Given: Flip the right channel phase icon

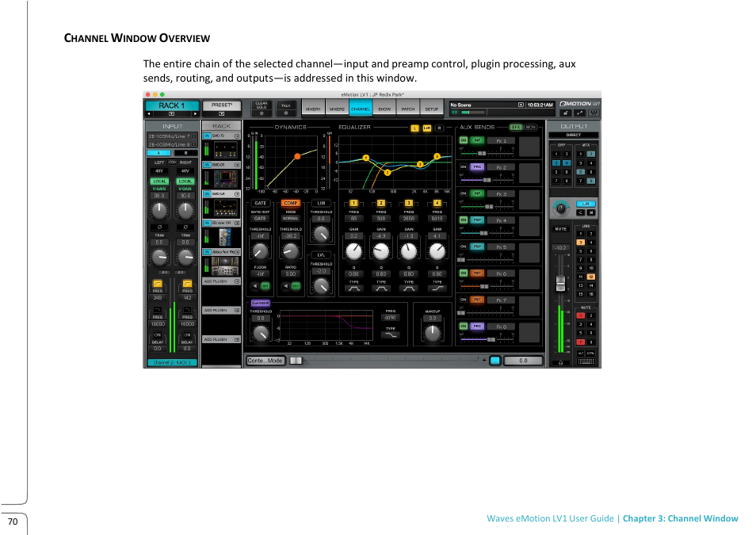Looking at the screenshot, I should tap(185, 227).
